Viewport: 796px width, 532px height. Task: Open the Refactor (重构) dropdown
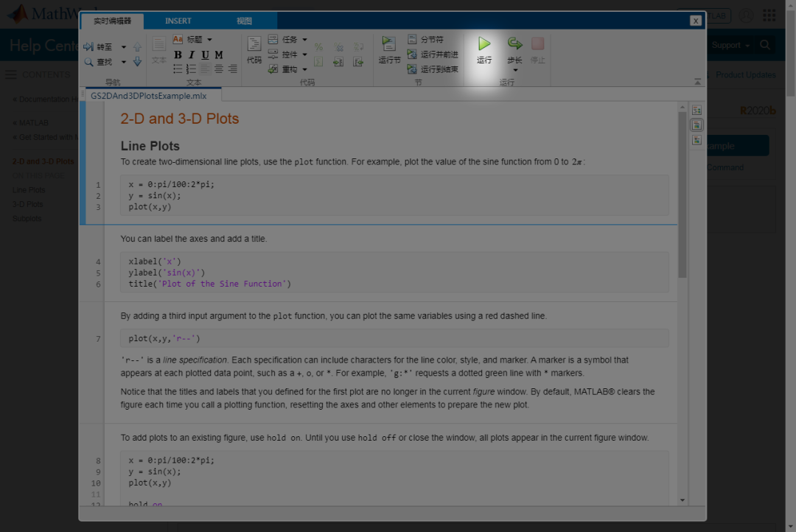tap(304, 69)
